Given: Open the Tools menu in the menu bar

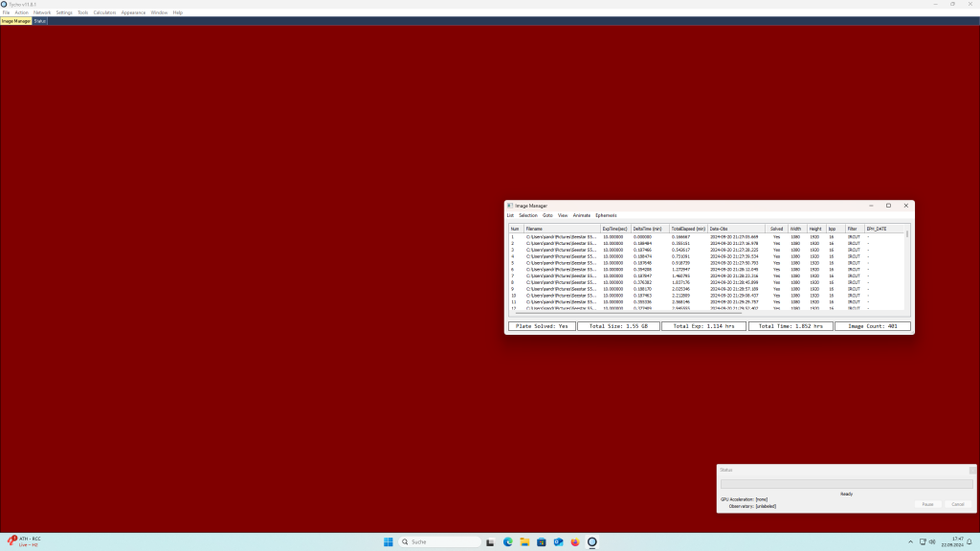Looking at the screenshot, I should (x=82, y=12).
